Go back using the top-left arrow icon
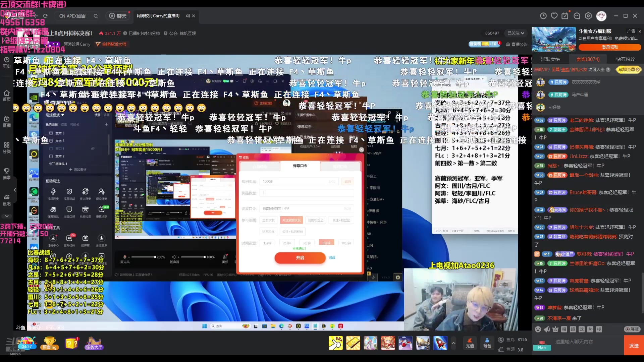The height and width of the screenshot is (362, 644). [36, 16]
